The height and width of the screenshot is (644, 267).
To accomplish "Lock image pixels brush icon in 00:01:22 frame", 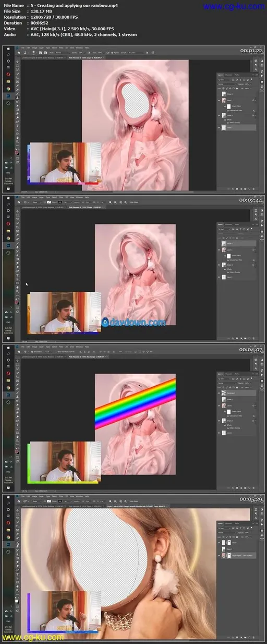I will [227, 89].
